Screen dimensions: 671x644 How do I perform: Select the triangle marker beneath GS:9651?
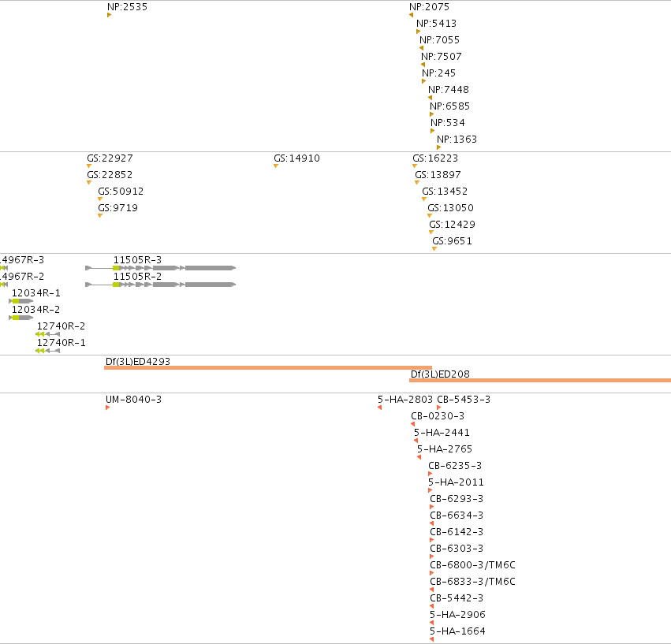click(x=434, y=248)
